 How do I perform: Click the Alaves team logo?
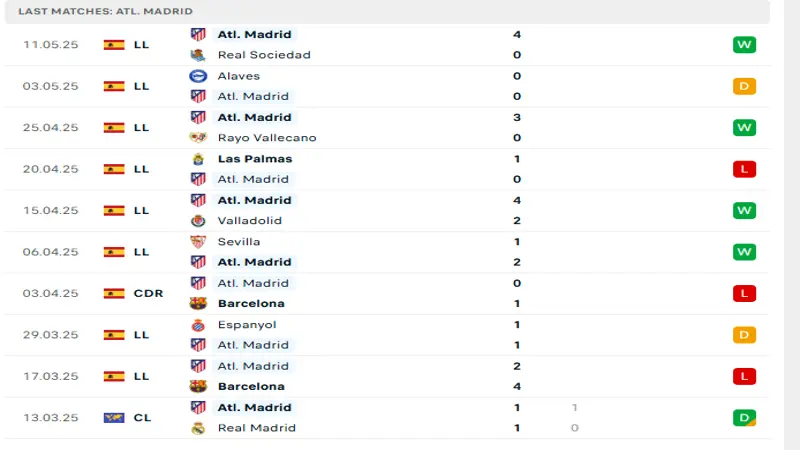(198, 76)
